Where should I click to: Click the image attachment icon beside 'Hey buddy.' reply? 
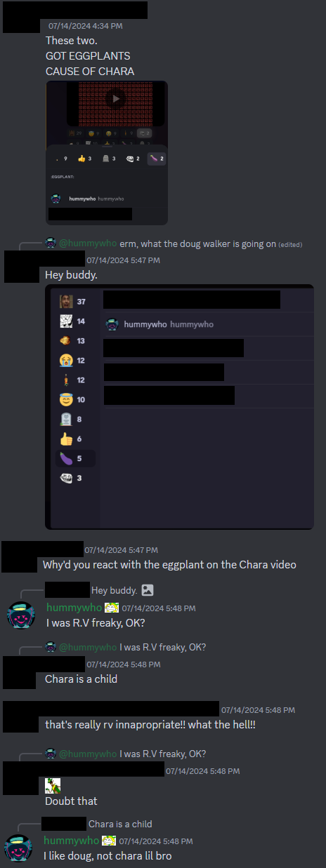(148, 591)
